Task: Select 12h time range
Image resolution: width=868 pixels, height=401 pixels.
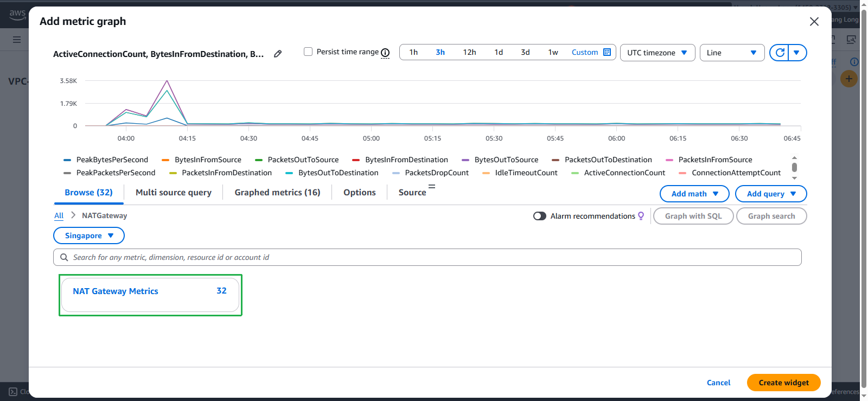Action: [469, 52]
